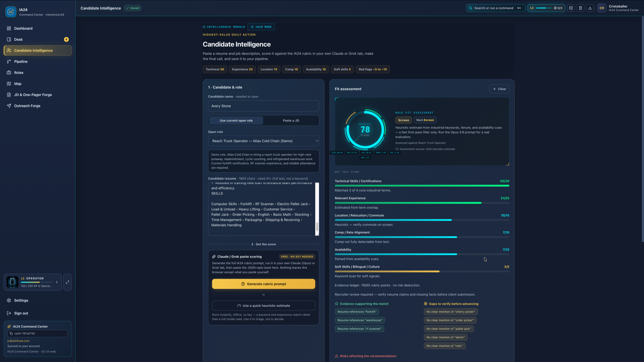644x362 pixels.
Task: Click the Red flags -5 to -15 chip
Action: click(x=373, y=69)
